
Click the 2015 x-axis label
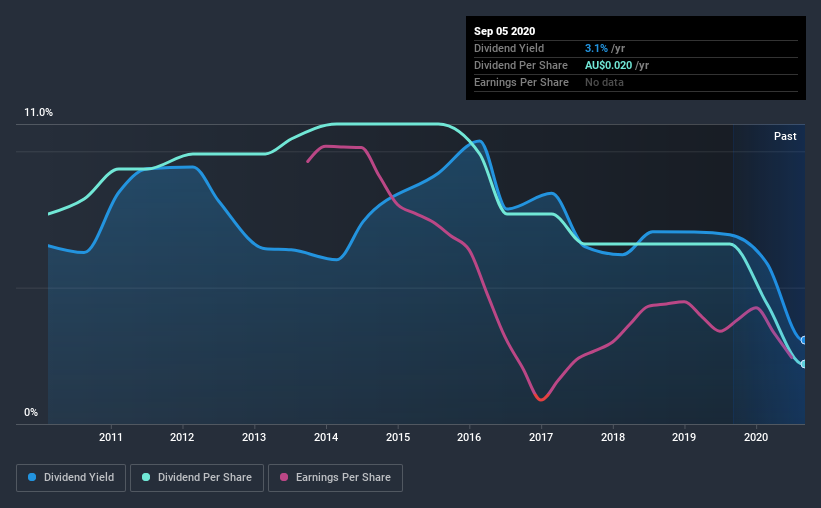point(398,437)
